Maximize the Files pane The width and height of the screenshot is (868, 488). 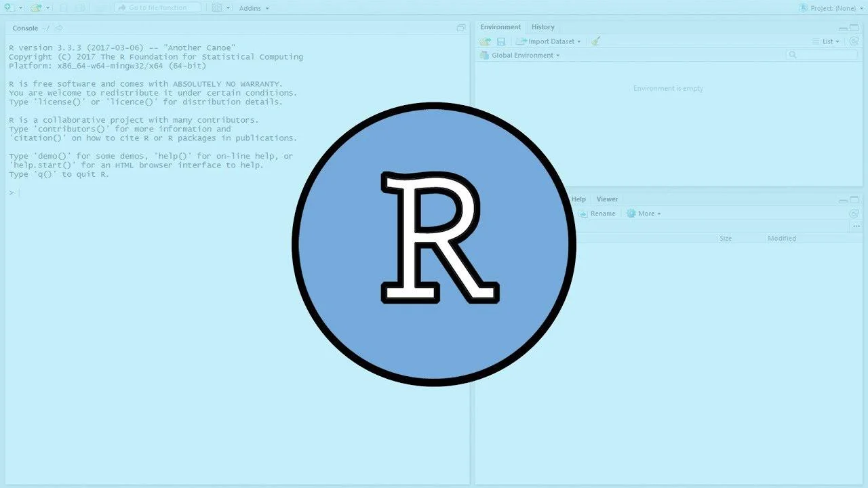pos(854,200)
